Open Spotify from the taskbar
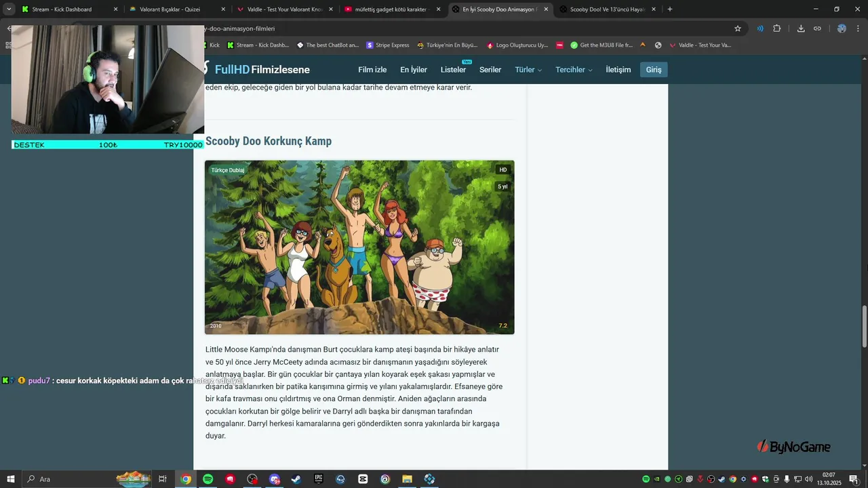 (208, 479)
